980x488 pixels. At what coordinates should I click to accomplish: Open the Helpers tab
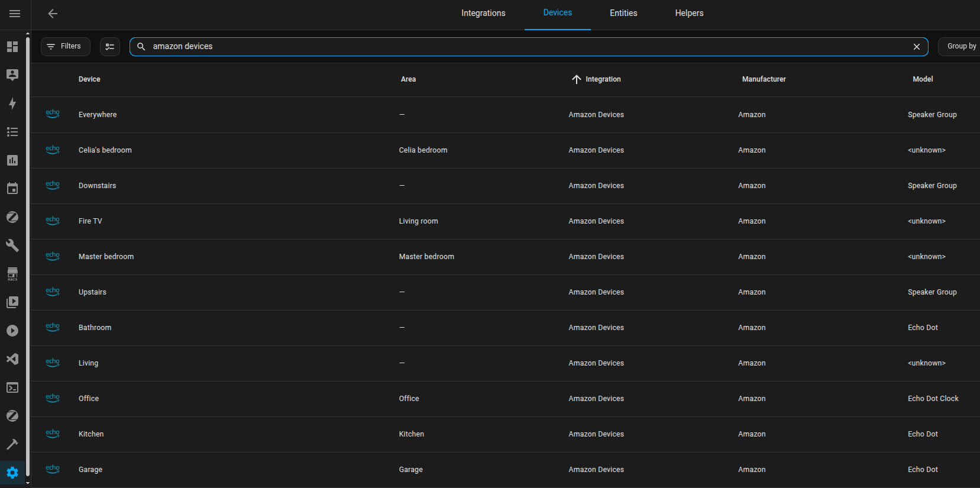pos(689,13)
